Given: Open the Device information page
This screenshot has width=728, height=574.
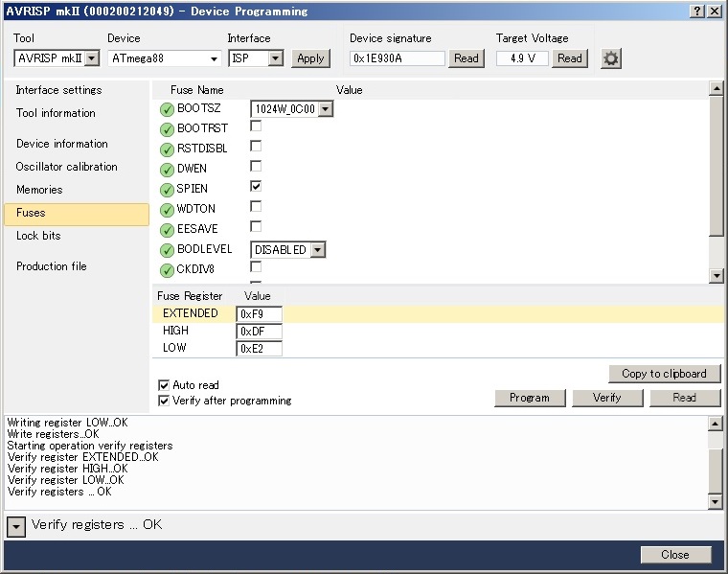Looking at the screenshot, I should pos(61,144).
